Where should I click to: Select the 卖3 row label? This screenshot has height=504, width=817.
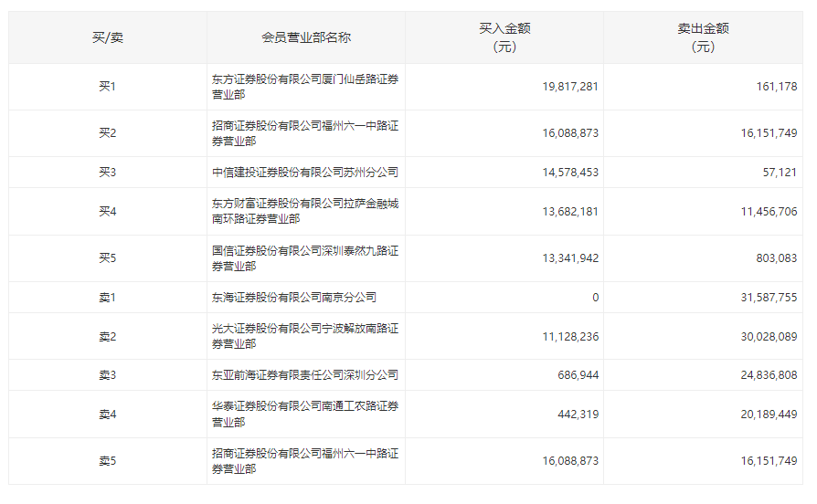(108, 375)
